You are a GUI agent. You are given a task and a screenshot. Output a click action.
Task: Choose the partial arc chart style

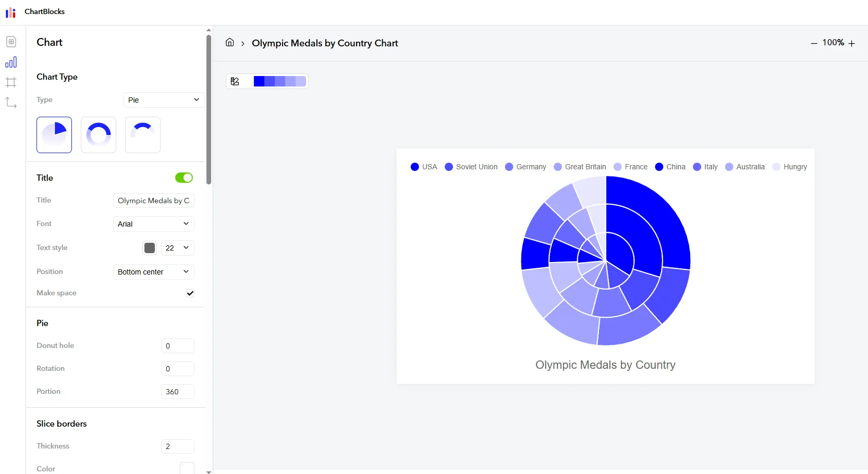[x=143, y=135]
